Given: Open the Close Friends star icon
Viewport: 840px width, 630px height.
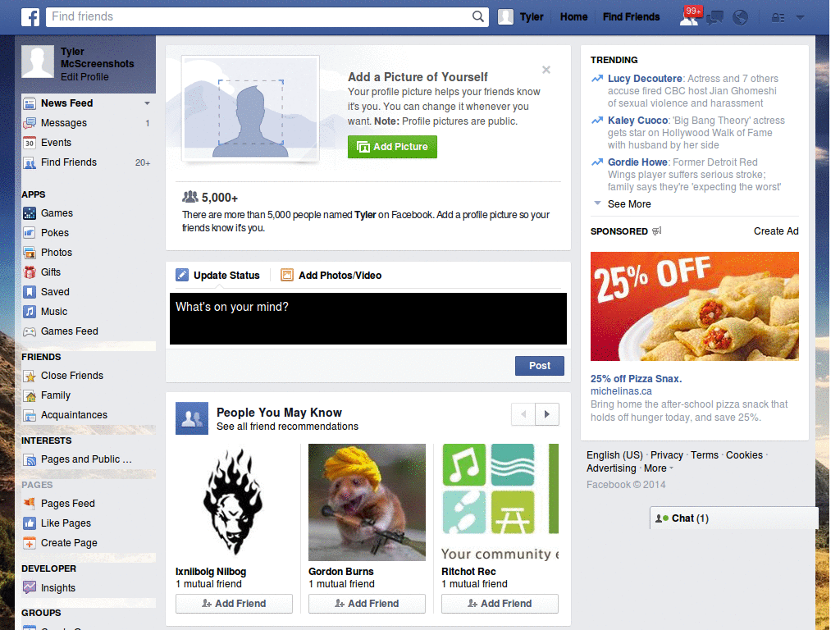Looking at the screenshot, I should tap(30, 376).
